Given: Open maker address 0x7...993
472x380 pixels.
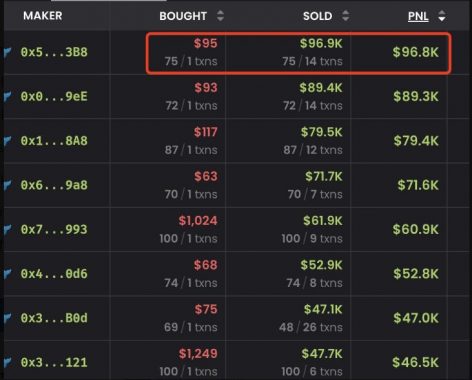Looking at the screenshot, I should [x=54, y=230].
